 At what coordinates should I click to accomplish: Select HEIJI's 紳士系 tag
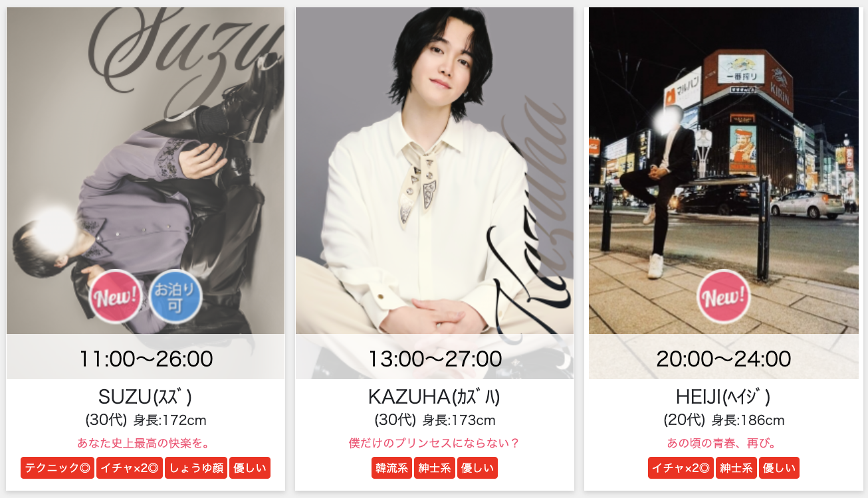pos(736,468)
